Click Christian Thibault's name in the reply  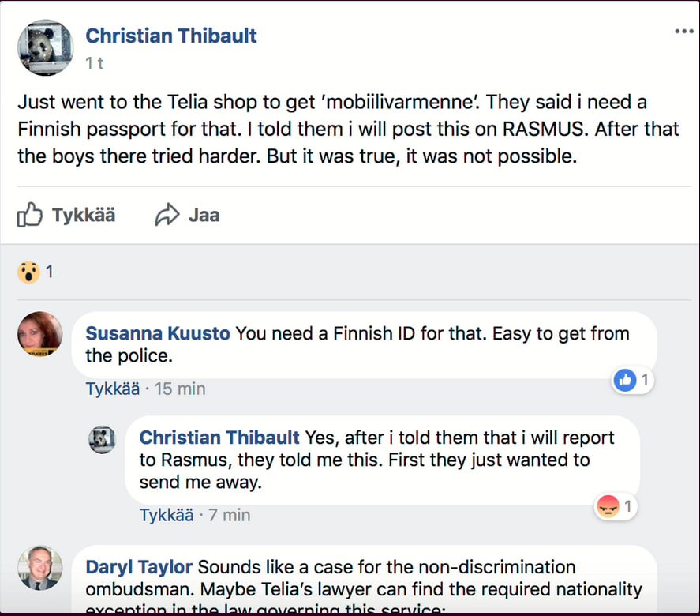click(x=219, y=437)
